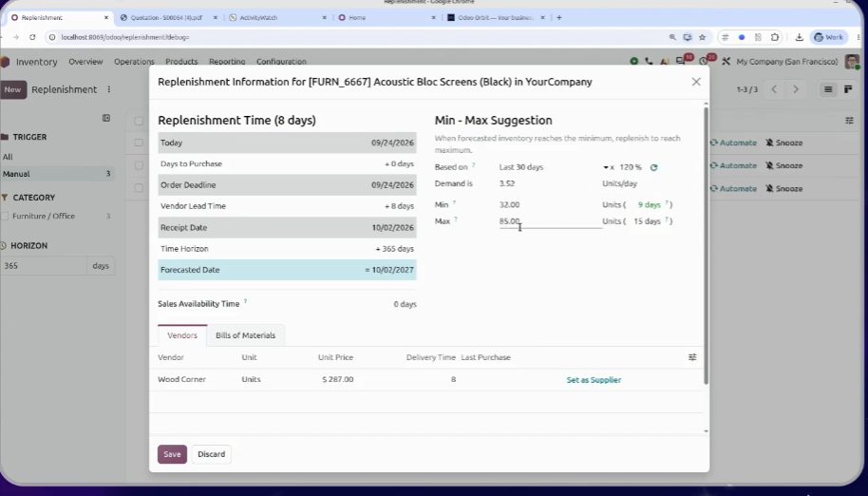Click Set as Supplier for Wood Corner
Screen dimensions: 868x496
pos(594,380)
